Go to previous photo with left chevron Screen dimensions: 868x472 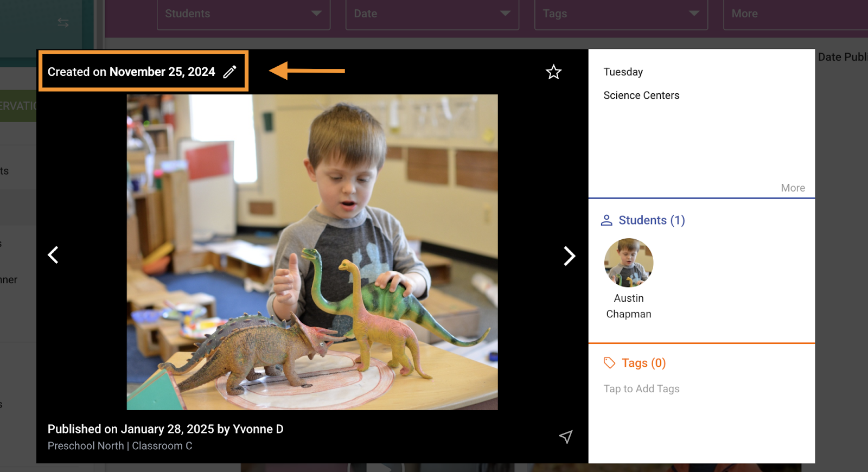53,255
